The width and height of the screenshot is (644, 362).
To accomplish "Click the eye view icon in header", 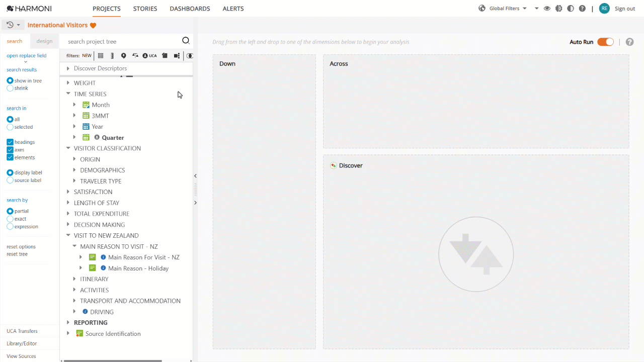I will pos(547,9).
